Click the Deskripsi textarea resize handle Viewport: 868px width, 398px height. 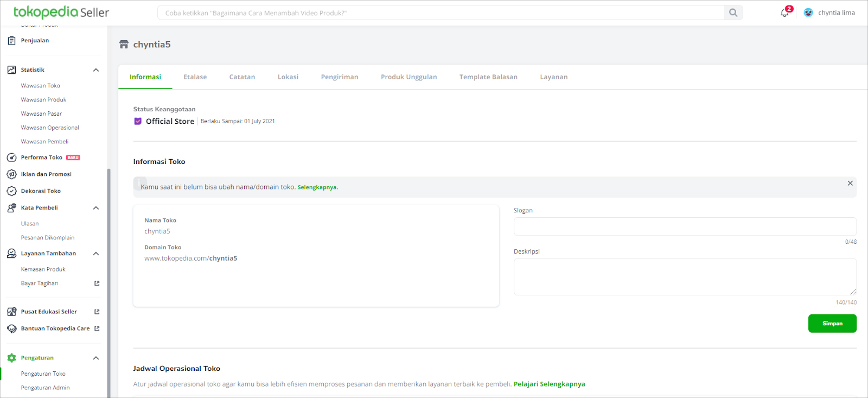tap(853, 292)
